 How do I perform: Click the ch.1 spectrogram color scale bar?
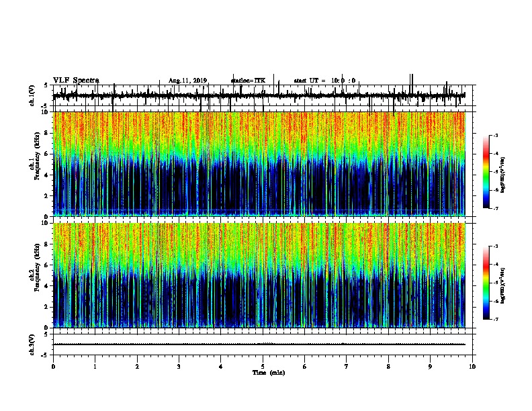point(486,172)
